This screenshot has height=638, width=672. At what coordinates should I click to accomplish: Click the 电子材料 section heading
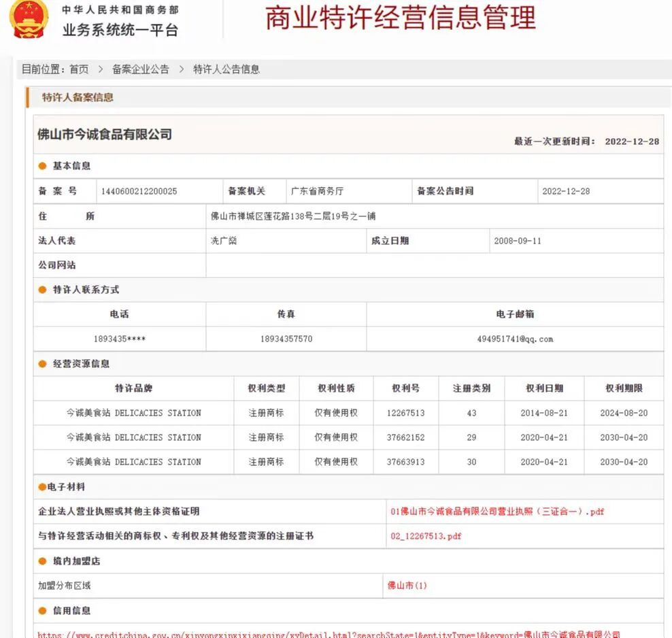pos(66,487)
